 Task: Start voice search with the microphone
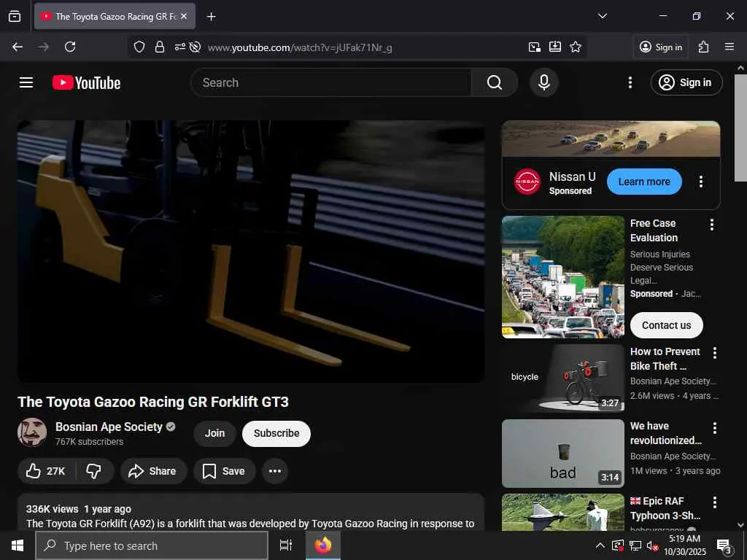[x=543, y=82]
